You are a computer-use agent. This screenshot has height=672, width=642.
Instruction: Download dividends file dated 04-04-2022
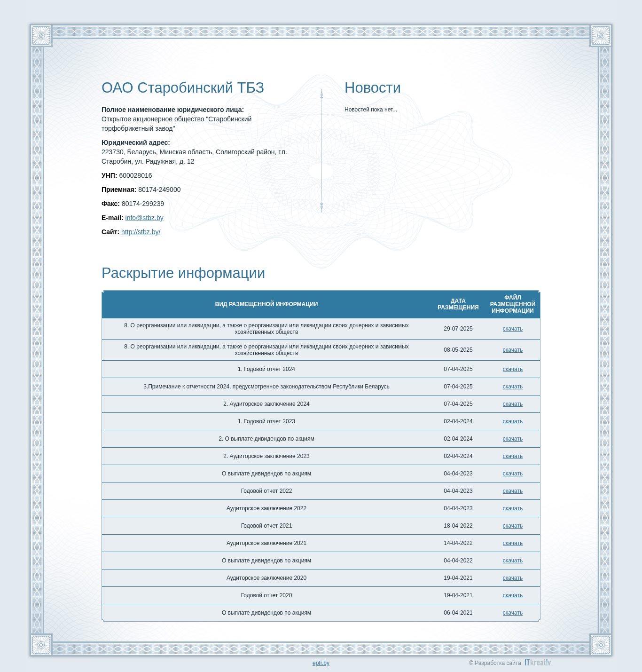click(x=512, y=561)
